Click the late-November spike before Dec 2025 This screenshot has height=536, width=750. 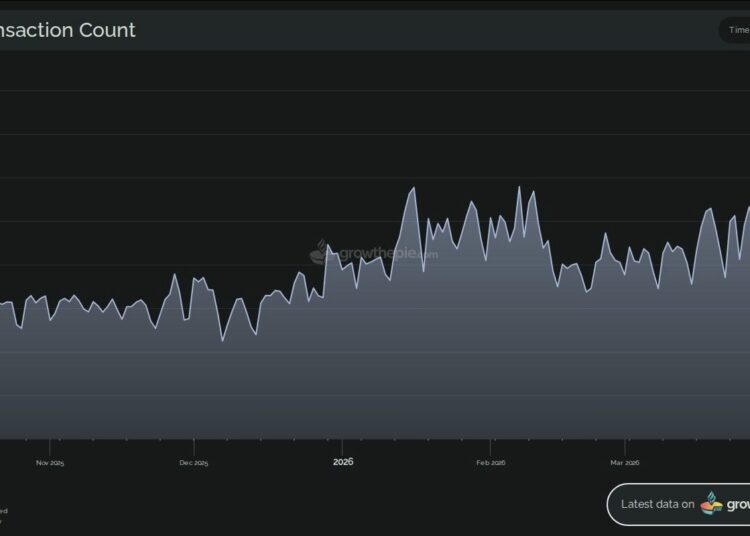click(176, 275)
